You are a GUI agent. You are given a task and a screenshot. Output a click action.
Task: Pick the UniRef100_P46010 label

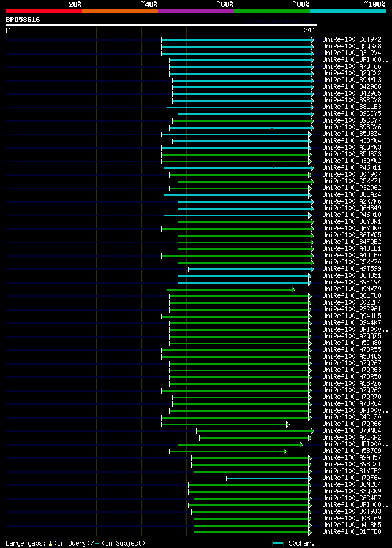click(352, 215)
